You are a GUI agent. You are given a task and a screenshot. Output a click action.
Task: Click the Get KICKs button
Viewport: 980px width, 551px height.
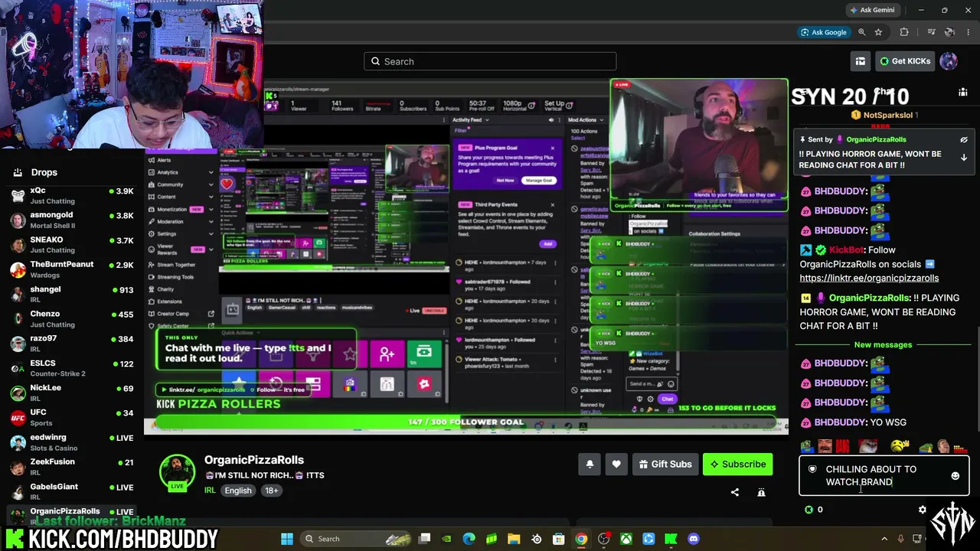pos(905,61)
